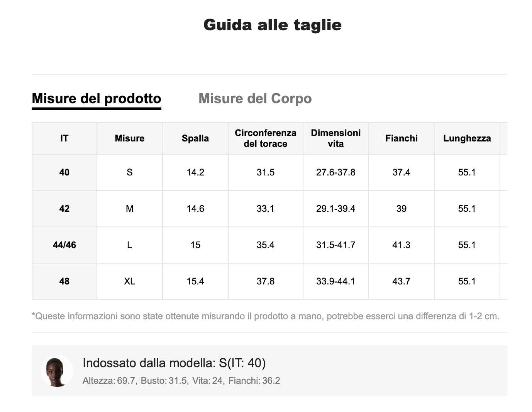
Task: Click the Dimensioni vita column header
Action: pos(336,138)
